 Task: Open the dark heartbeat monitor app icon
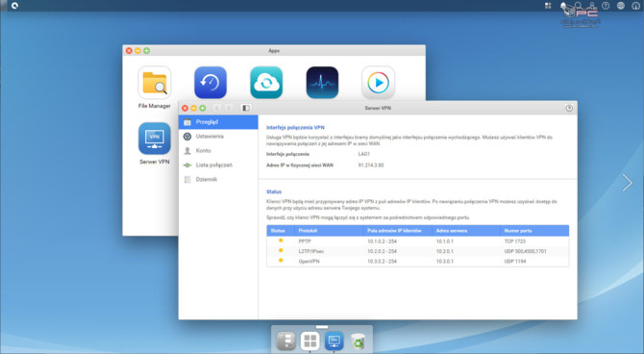322,83
